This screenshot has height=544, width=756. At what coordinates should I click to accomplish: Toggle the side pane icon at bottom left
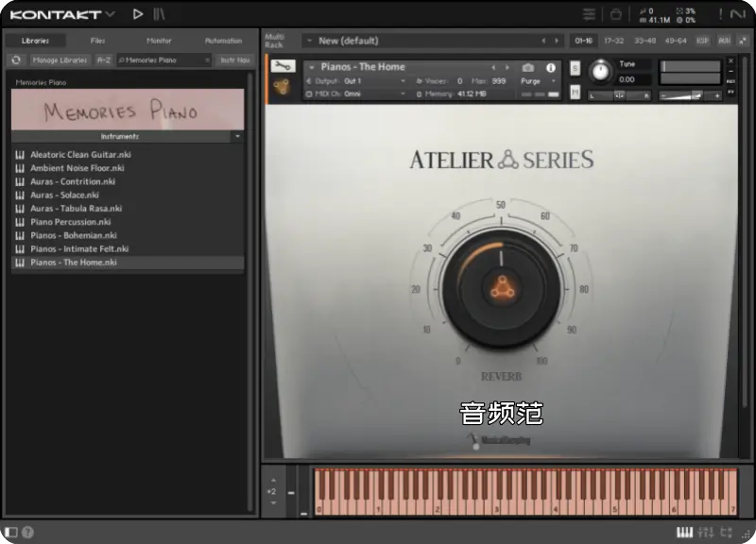click(x=11, y=532)
